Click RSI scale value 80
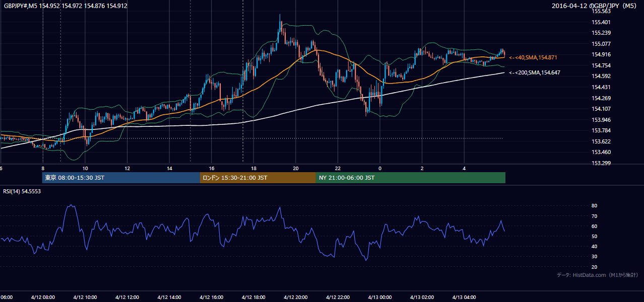 [595, 206]
